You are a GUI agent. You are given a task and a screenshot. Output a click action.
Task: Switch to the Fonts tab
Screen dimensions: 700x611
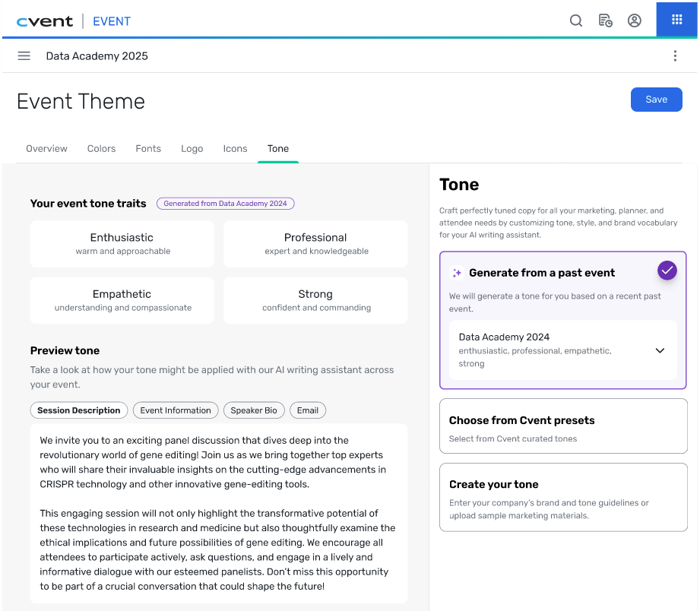[x=148, y=149]
